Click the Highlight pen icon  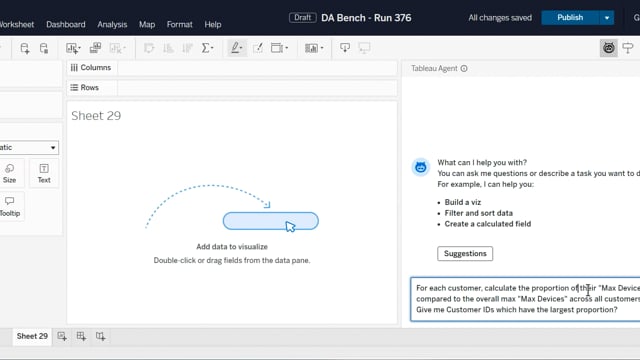[x=235, y=48]
